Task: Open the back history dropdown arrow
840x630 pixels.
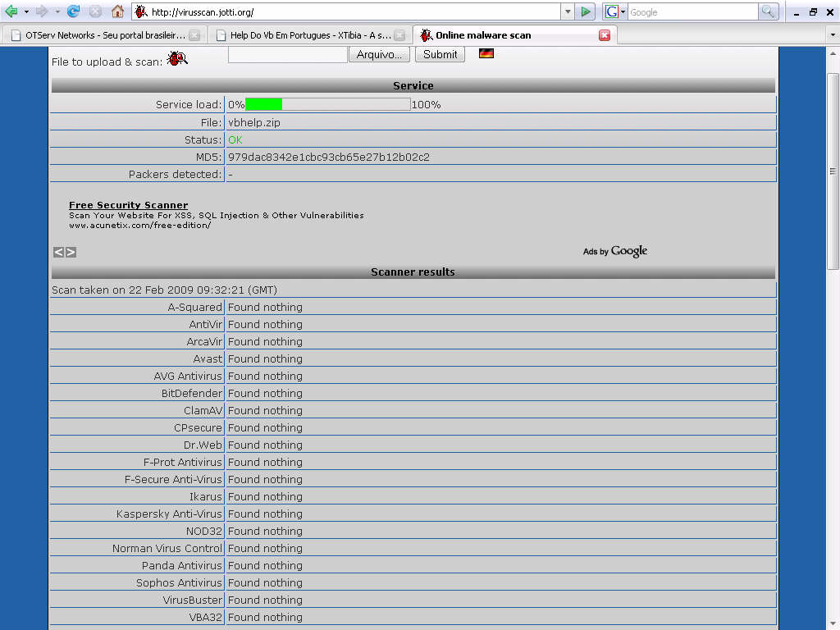Action: pos(26,11)
